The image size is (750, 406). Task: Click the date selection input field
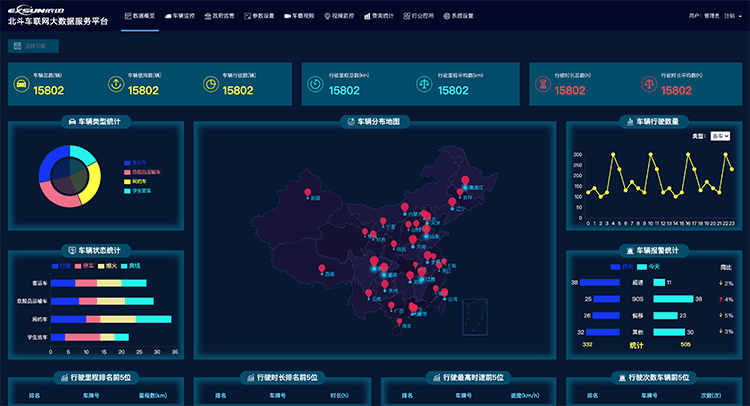(33, 46)
